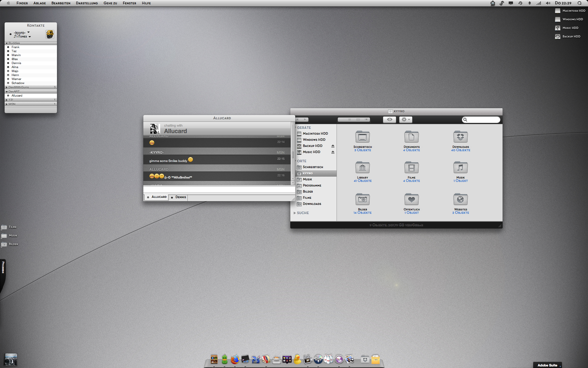Expand SUCHE section in Finder sidebar
Viewport: 588px width, 368px height.
pyautogui.click(x=295, y=213)
